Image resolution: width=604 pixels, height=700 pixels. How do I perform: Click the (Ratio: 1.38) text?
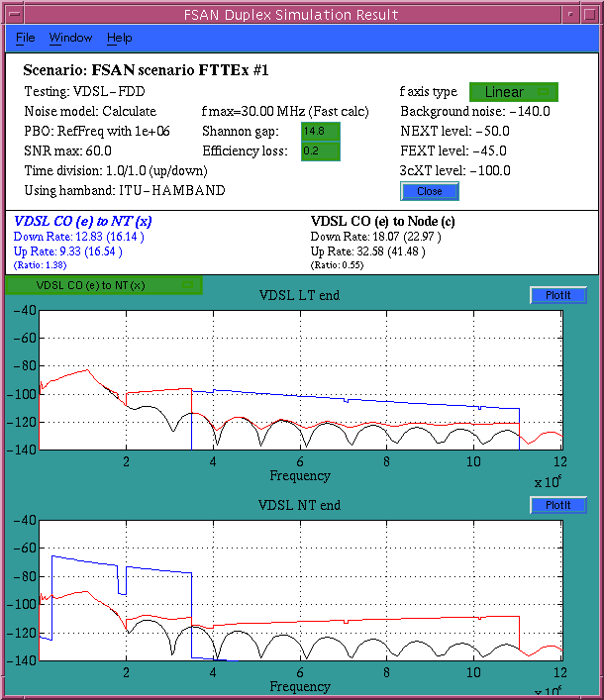(x=41, y=265)
